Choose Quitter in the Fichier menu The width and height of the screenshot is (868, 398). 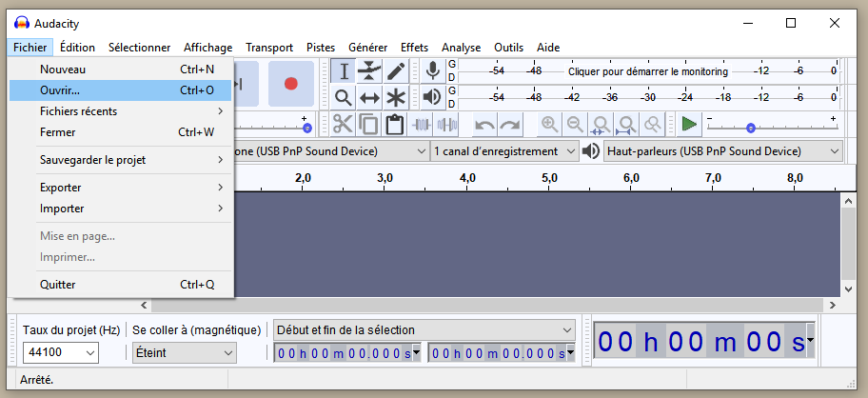(121, 285)
